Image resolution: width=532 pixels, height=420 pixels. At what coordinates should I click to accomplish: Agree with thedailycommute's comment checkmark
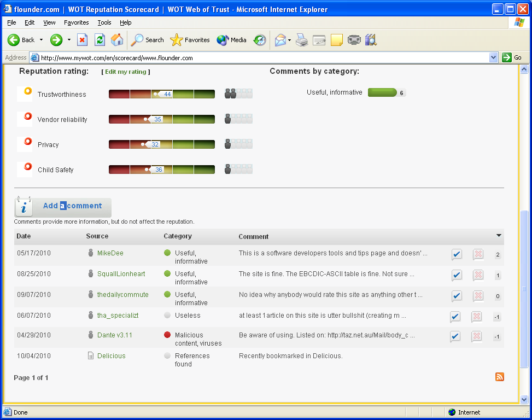pyautogui.click(x=457, y=296)
